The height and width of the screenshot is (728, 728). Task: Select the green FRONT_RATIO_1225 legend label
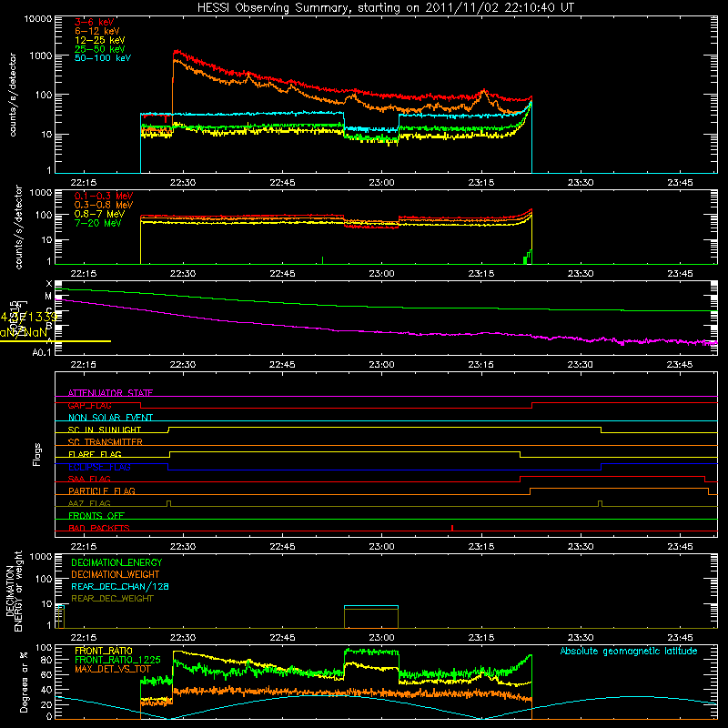(x=117, y=660)
